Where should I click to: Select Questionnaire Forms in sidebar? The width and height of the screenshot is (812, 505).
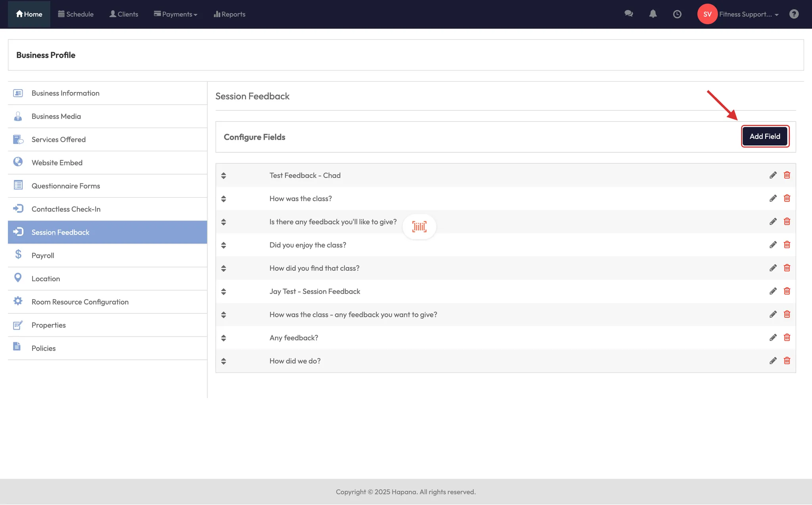coord(66,186)
